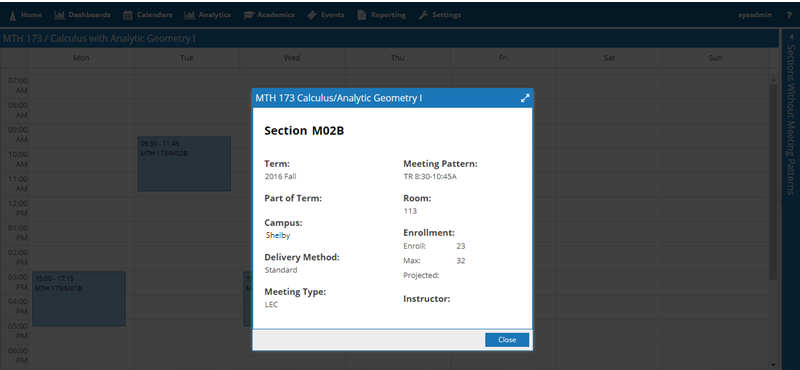
Task: Open Events menu
Action: 326,15
